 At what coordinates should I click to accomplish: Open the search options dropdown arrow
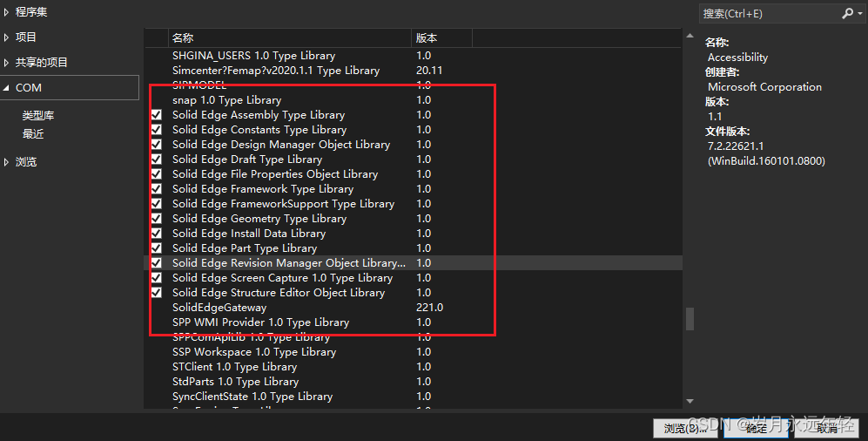(x=860, y=13)
